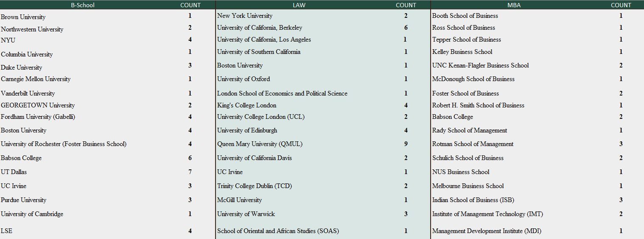
Task: Click the University of Cambridge cell
Action: point(32,214)
